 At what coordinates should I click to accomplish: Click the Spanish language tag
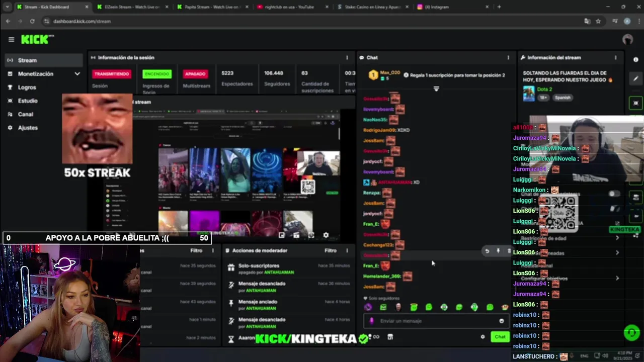click(x=562, y=98)
